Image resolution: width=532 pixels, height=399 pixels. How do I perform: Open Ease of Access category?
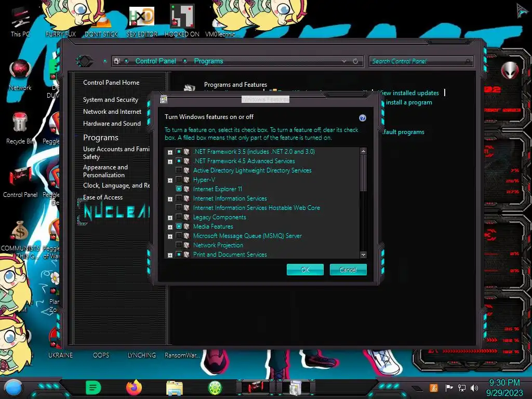pyautogui.click(x=103, y=197)
